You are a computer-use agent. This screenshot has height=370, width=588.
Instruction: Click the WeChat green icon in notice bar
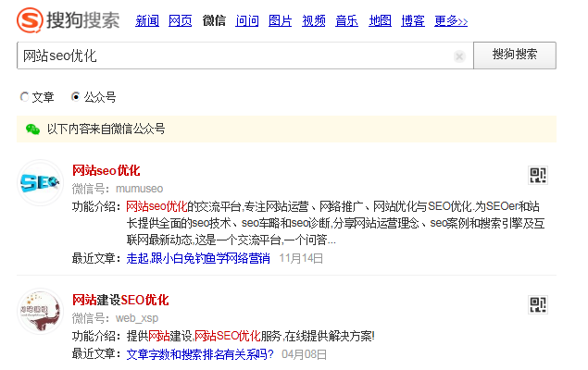tap(33, 129)
